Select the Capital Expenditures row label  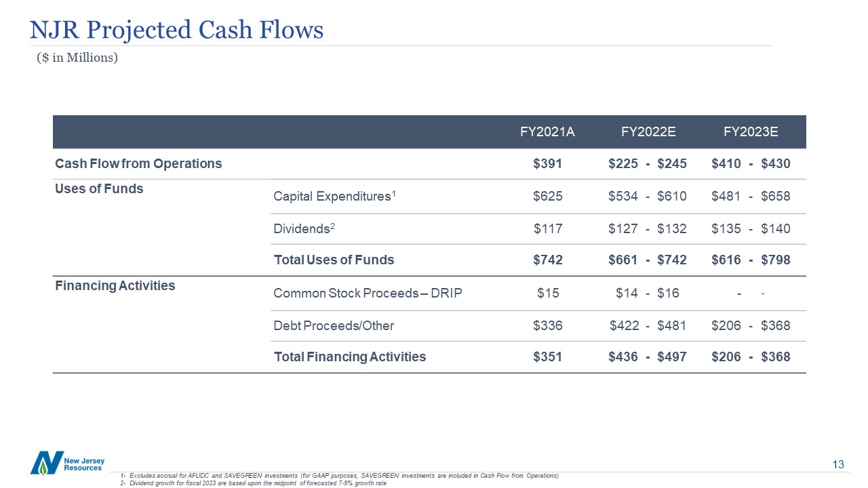(x=334, y=197)
